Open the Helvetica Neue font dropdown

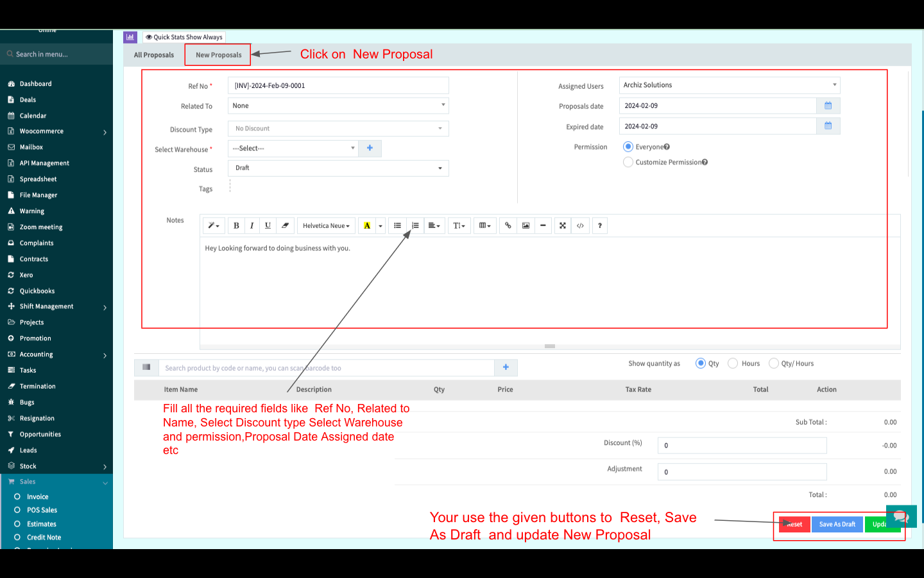tap(326, 225)
